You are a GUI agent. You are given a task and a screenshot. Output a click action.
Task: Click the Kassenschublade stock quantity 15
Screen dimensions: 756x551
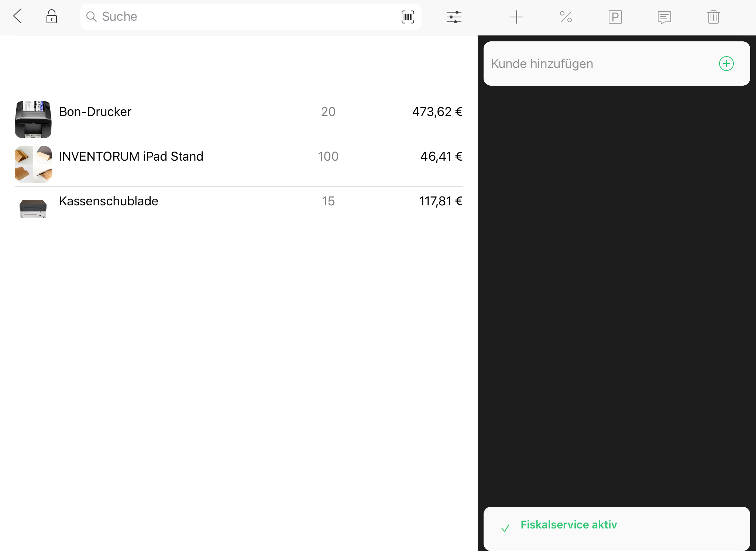(328, 201)
